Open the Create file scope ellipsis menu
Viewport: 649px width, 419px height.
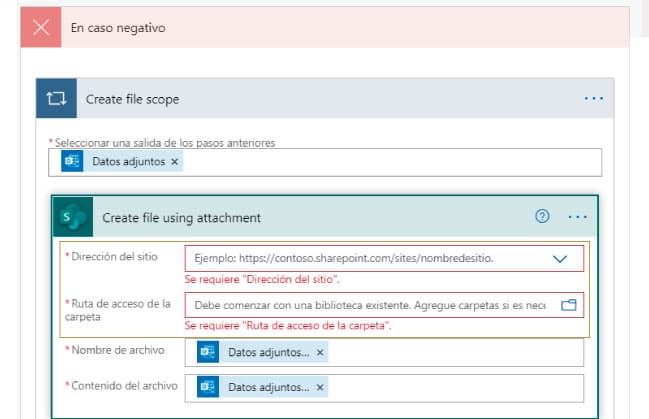click(594, 99)
